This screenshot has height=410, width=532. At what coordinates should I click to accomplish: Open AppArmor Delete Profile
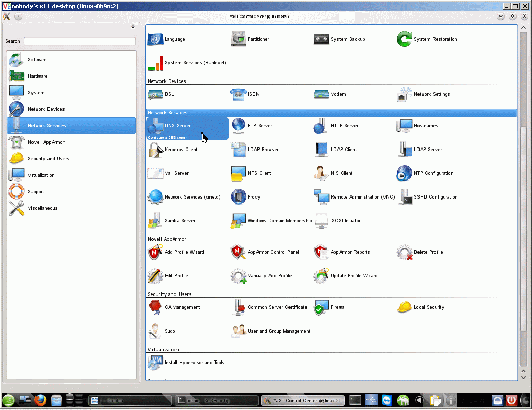pyautogui.click(x=420, y=252)
